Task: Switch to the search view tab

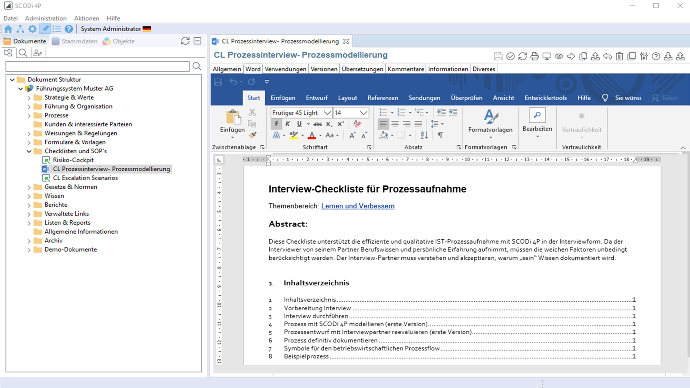Action: [23, 53]
